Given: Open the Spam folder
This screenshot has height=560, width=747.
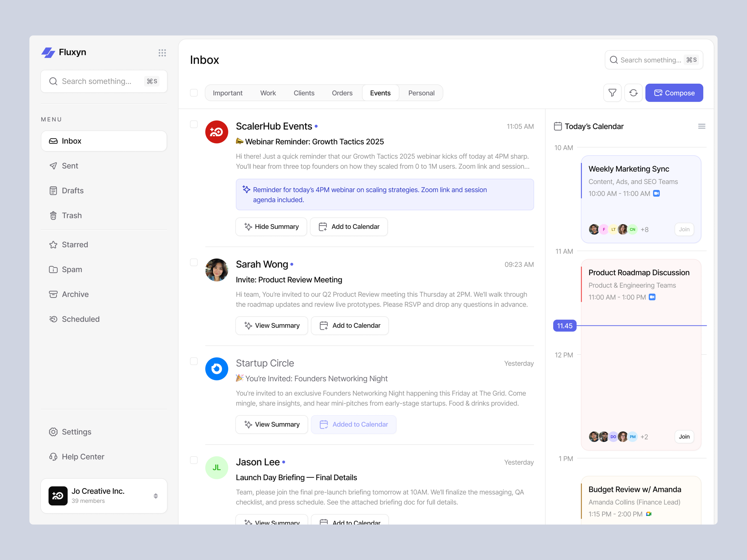Looking at the screenshot, I should click(x=72, y=269).
